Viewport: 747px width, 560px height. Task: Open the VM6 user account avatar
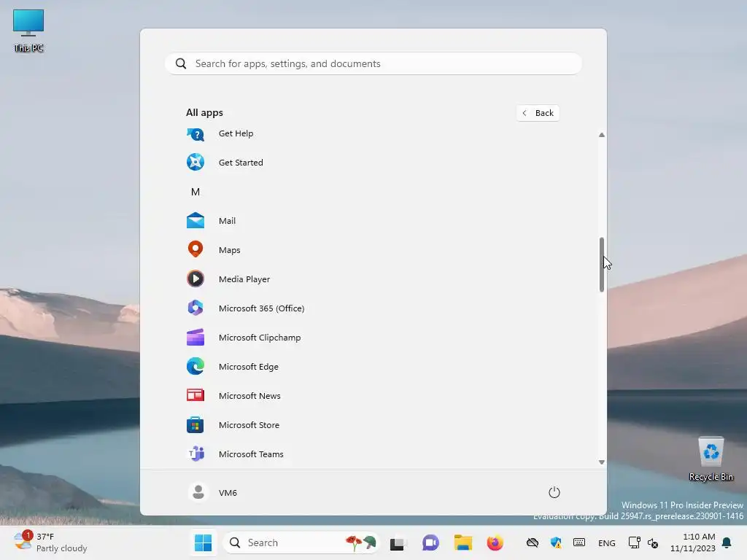coord(198,492)
